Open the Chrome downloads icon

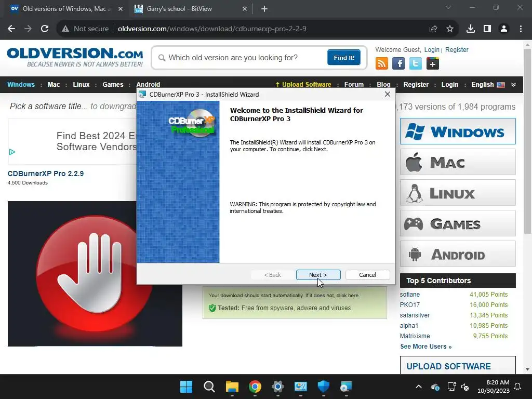471,29
